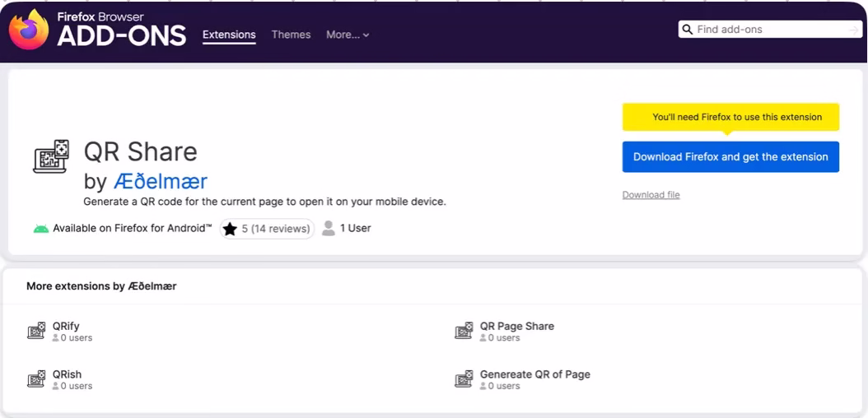Click Download Firefox and get the extension
This screenshot has width=868, height=418.
(x=730, y=157)
